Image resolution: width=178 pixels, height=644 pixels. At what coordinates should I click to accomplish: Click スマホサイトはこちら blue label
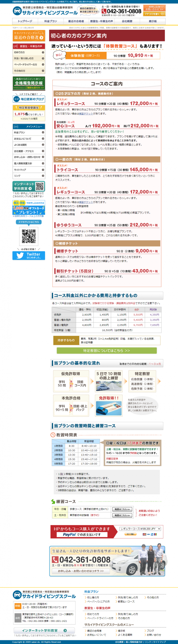(29, 222)
